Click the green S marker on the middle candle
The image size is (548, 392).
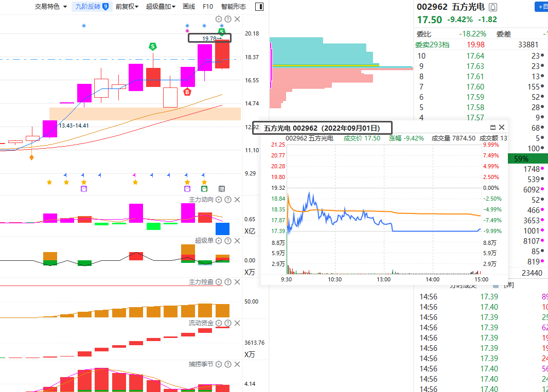coord(152,46)
